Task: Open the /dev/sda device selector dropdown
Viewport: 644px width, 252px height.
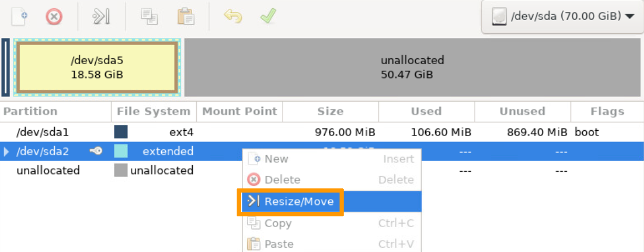Action: pyautogui.click(x=563, y=17)
